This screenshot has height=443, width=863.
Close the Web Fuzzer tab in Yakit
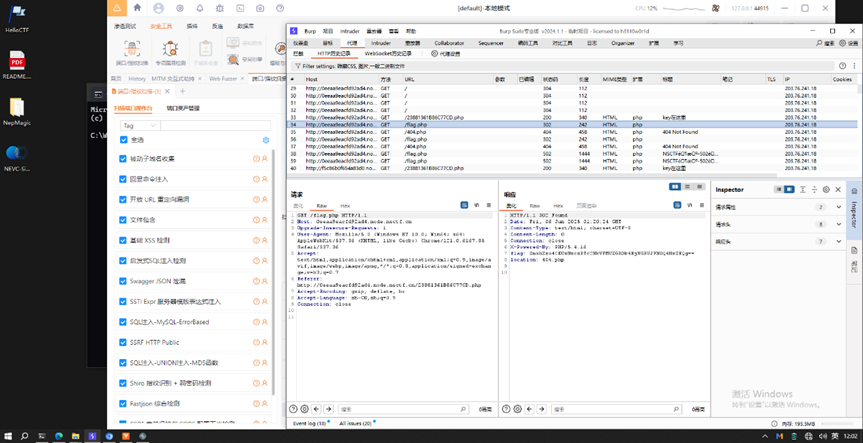point(242,79)
